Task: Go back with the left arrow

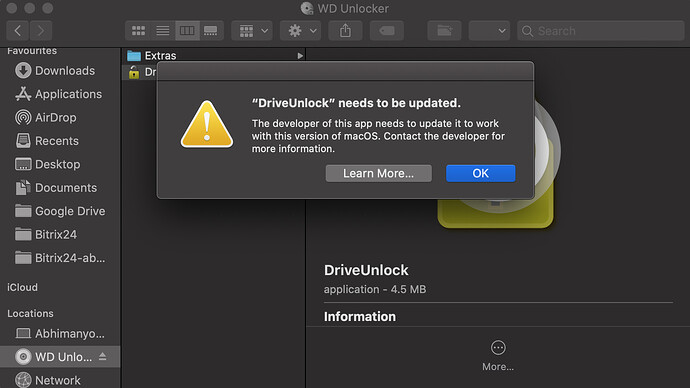Action: coord(18,31)
